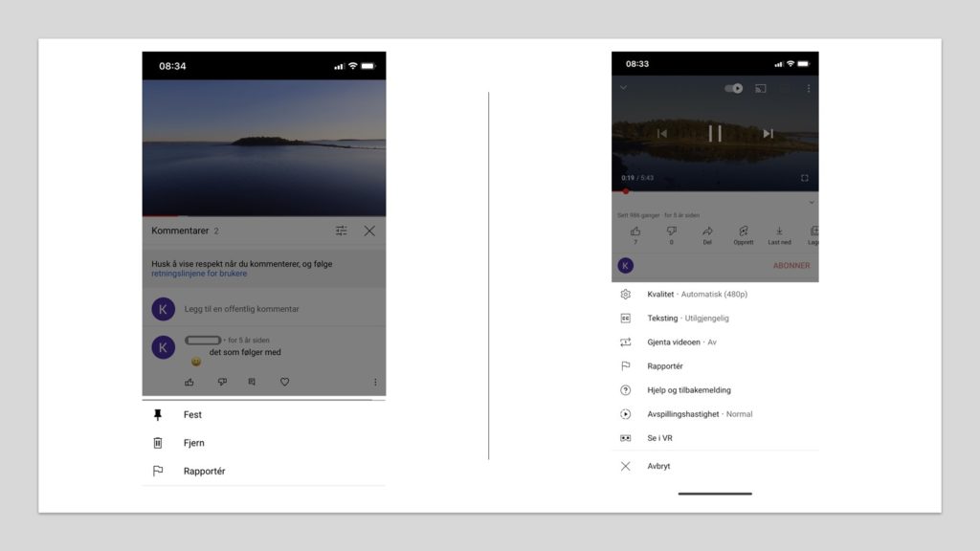The height and width of the screenshot is (551, 980).
Task: Enter fullscreen mode in the player
Action: (x=804, y=178)
